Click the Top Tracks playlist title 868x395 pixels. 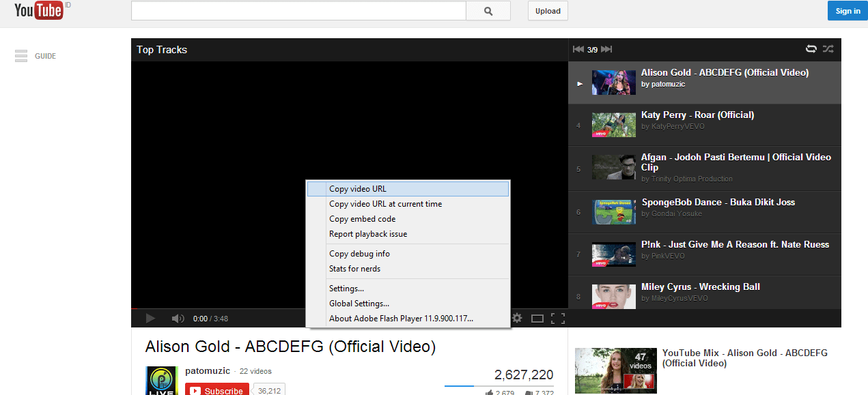[x=162, y=49]
